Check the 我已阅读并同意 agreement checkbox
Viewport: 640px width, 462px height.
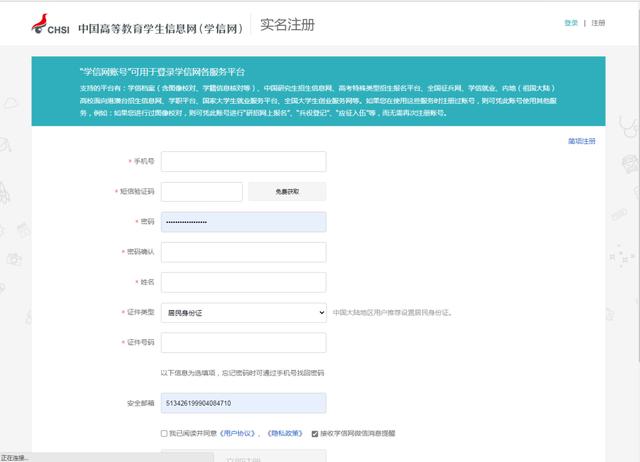coord(164,433)
